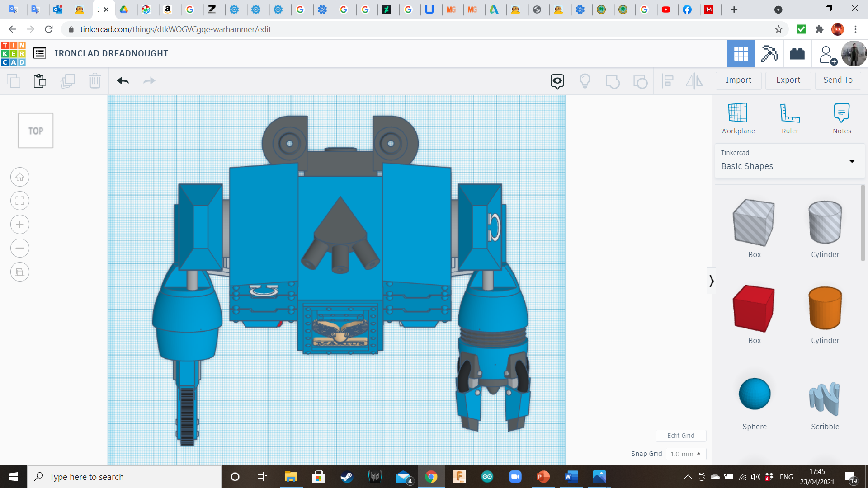Screen dimensions: 868x488
Task: Open the Align tool
Action: (x=668, y=81)
